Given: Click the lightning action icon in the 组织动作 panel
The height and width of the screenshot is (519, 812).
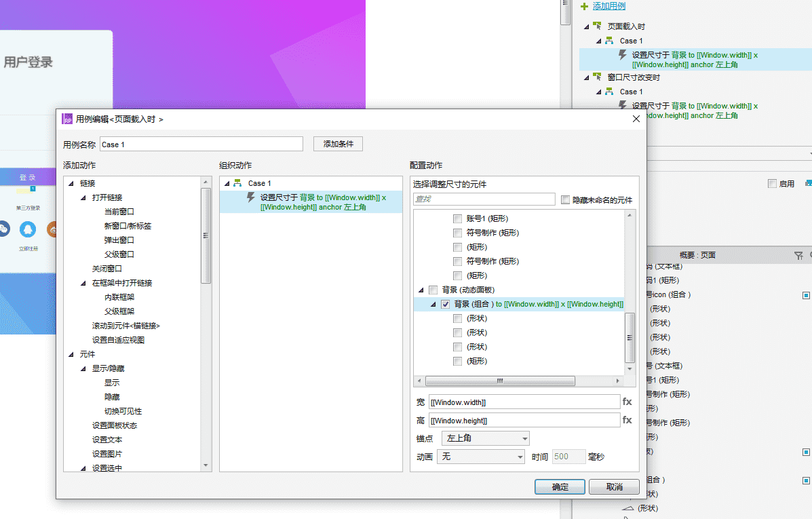Looking at the screenshot, I should point(251,197).
